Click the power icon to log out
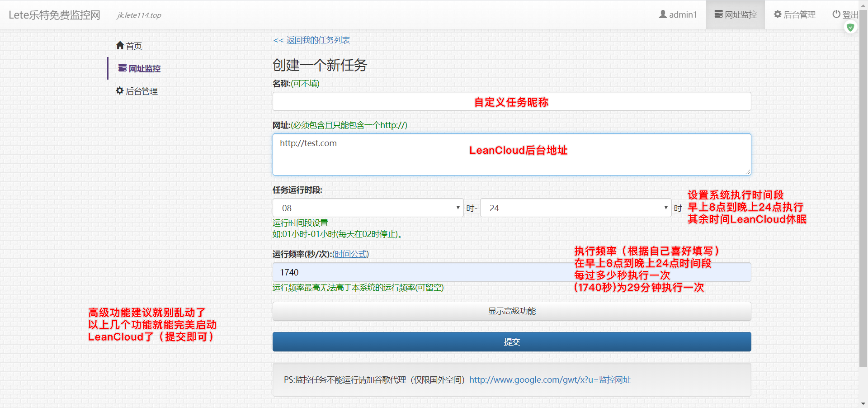The image size is (868, 408). click(836, 14)
